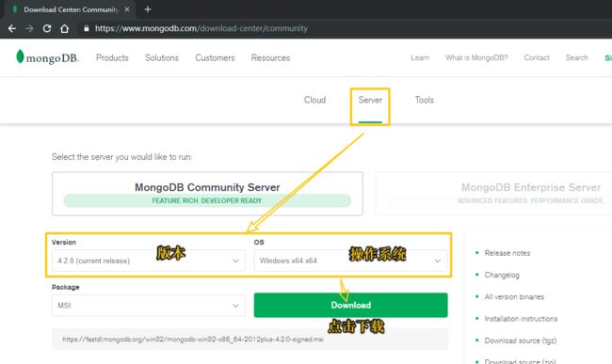Screen dimensions: 612x364
Task: Click the fastdl.mongodb.org download URL text
Action: (x=193, y=340)
